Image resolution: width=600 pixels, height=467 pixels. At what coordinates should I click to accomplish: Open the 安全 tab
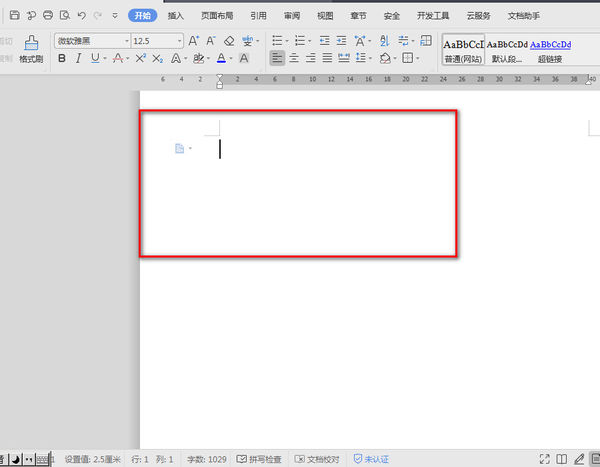click(391, 16)
